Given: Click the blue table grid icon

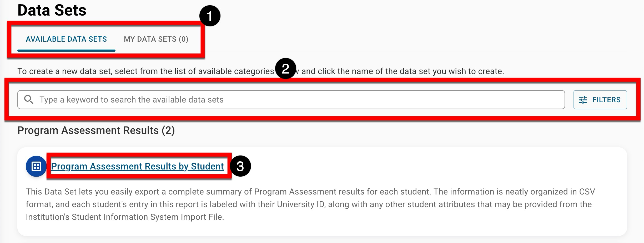Looking at the screenshot, I should click(36, 166).
